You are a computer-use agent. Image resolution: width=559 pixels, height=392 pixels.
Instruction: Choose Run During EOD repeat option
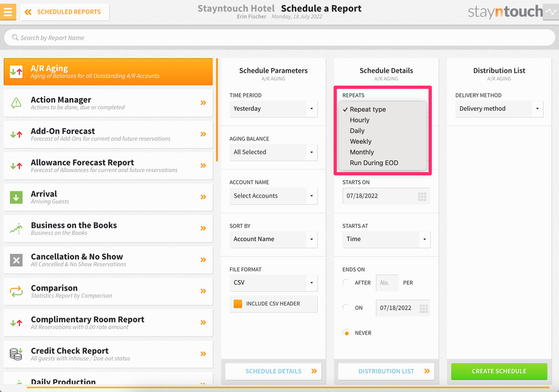(383, 163)
